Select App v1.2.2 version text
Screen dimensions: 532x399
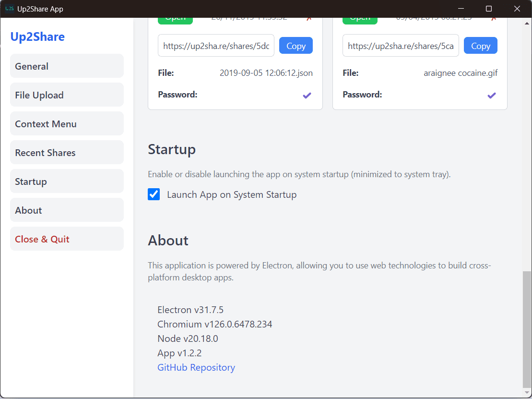pyautogui.click(x=179, y=353)
